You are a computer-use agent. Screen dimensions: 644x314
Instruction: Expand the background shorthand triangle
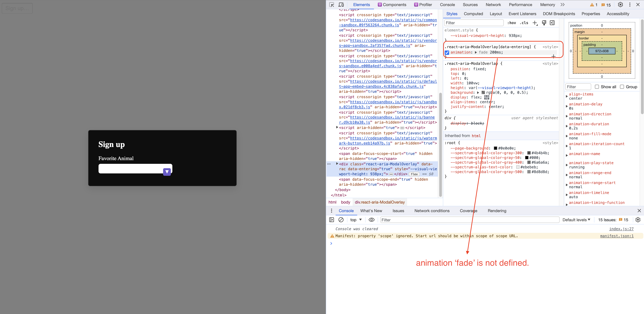[x=478, y=93]
